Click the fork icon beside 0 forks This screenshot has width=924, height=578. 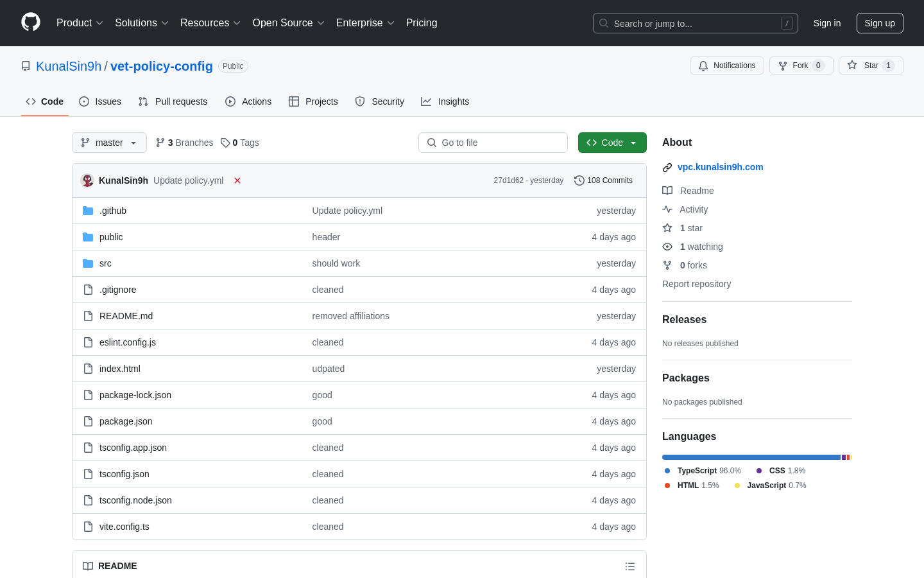(x=667, y=265)
